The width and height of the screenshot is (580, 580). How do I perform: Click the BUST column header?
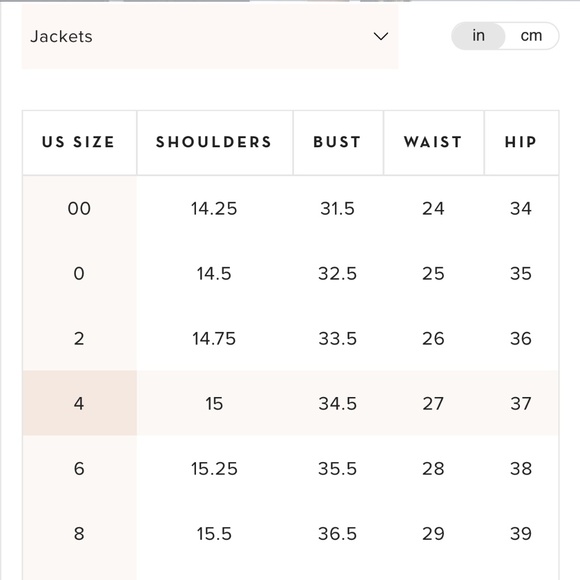pos(338,142)
